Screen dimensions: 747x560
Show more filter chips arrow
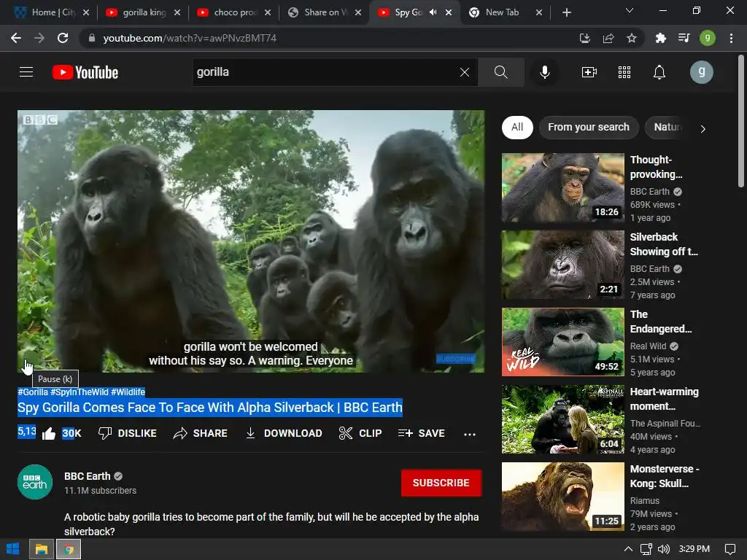point(703,128)
